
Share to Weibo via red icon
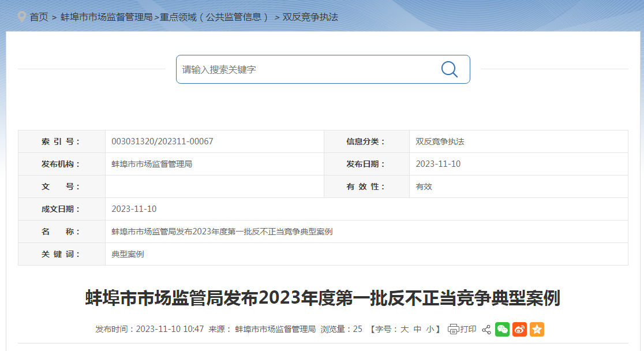(519, 329)
